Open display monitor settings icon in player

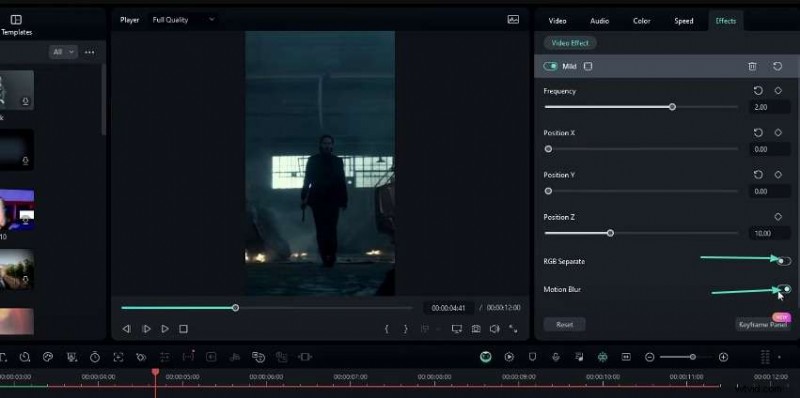tap(457, 329)
